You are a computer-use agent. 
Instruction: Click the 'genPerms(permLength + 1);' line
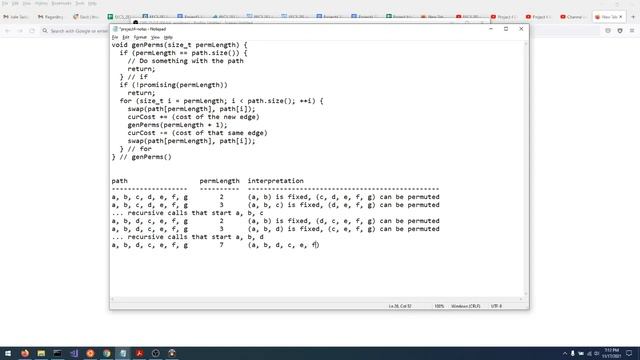[x=178, y=125]
